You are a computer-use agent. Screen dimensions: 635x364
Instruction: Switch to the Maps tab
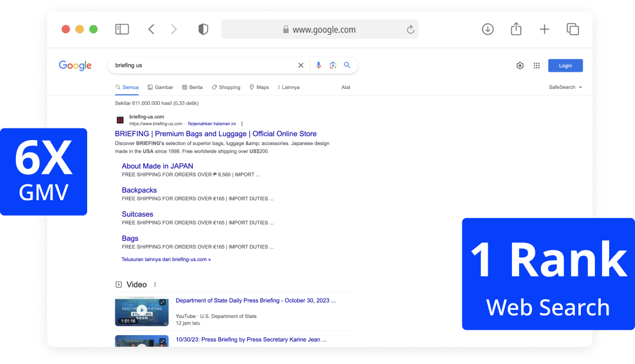259,87
